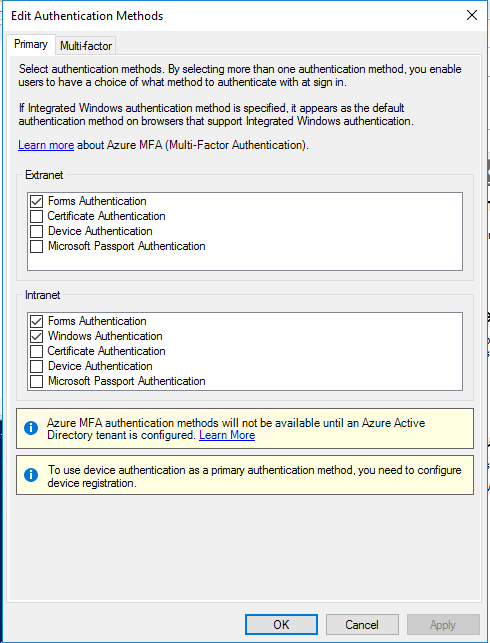Select the Primary tab
This screenshot has width=490, height=643.
pos(31,44)
